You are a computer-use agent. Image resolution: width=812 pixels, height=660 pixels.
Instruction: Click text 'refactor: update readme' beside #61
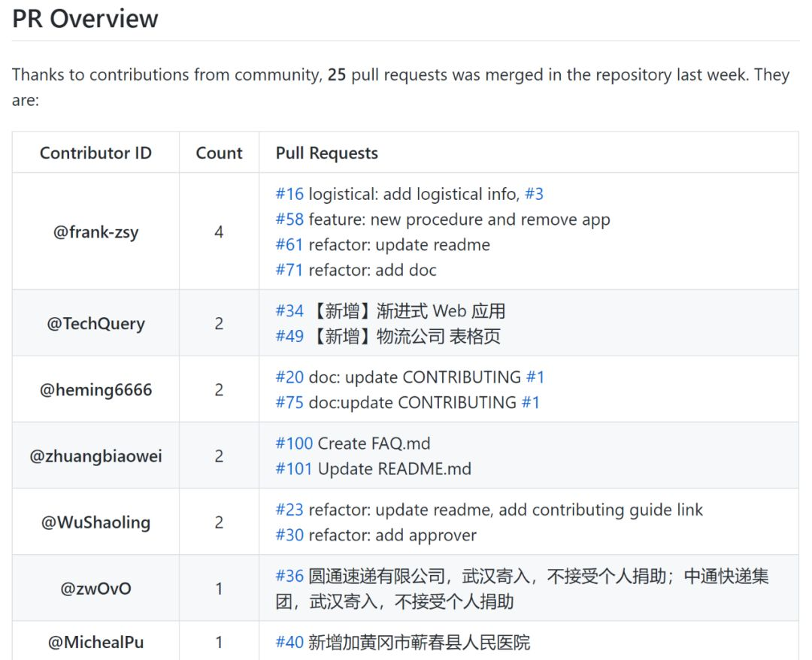coord(399,245)
